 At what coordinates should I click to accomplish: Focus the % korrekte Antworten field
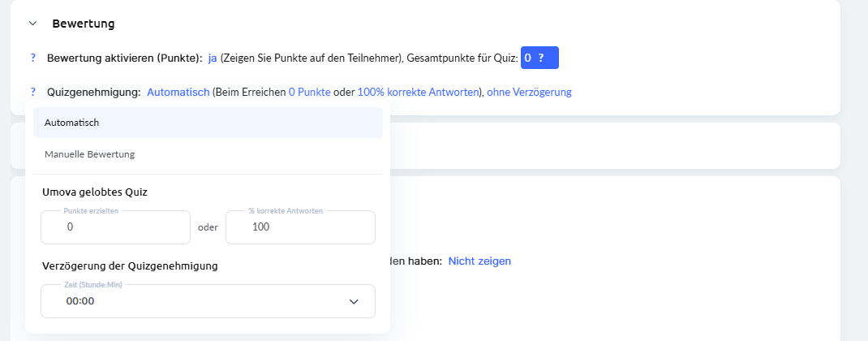click(300, 227)
